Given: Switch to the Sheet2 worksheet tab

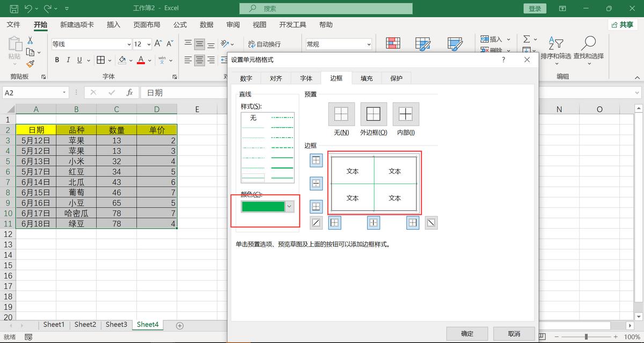Looking at the screenshot, I should click(x=85, y=324).
